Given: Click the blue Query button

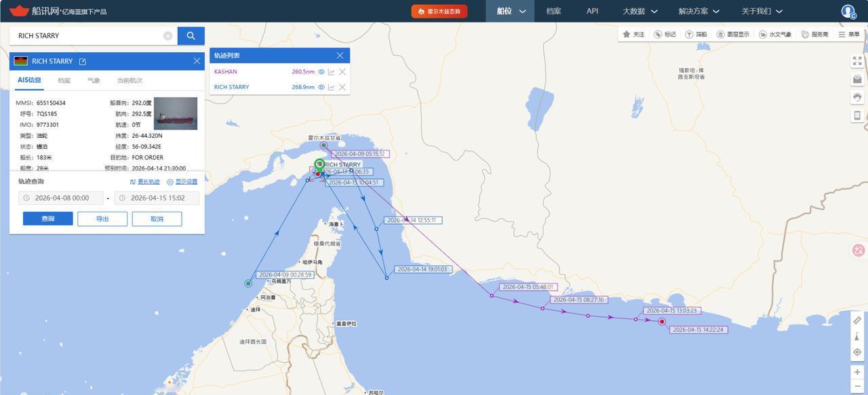Looking at the screenshot, I should coord(47,219).
